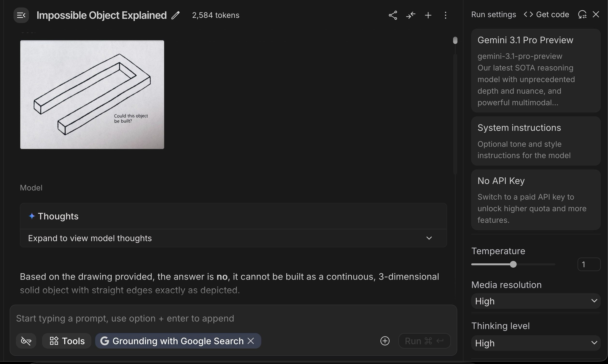608x364 pixels.
Task: Open the Tools menu
Action: tap(67, 341)
